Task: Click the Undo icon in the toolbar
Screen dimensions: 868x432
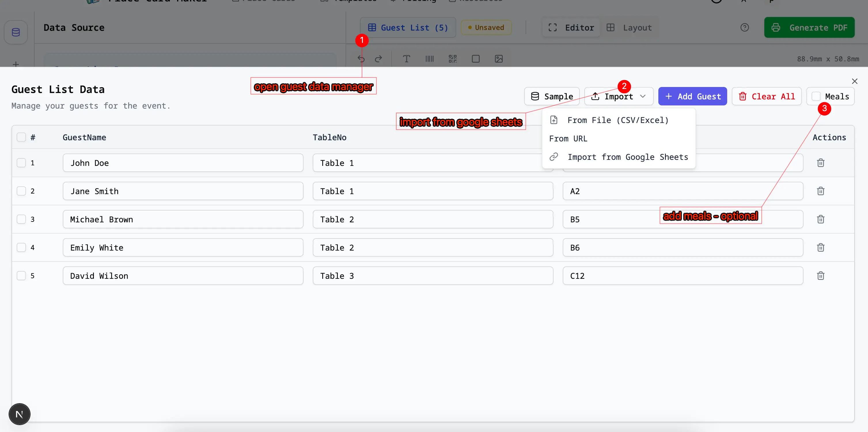Action: click(x=361, y=59)
